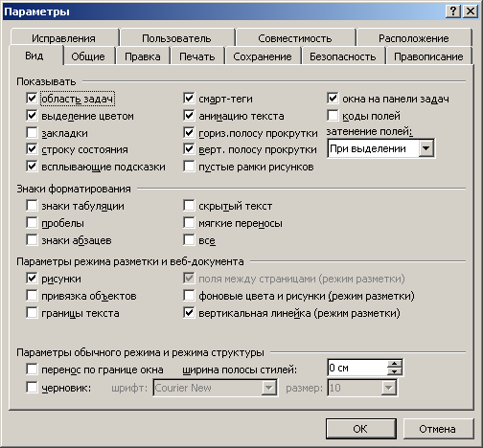
Task: Enable the закладки checkbox
Action: 32,132
